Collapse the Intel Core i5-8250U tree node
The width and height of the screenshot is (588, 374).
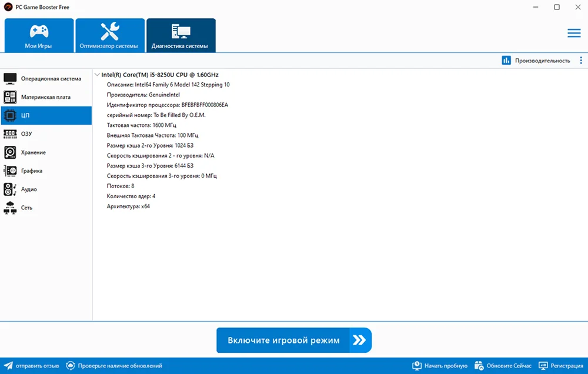point(97,75)
